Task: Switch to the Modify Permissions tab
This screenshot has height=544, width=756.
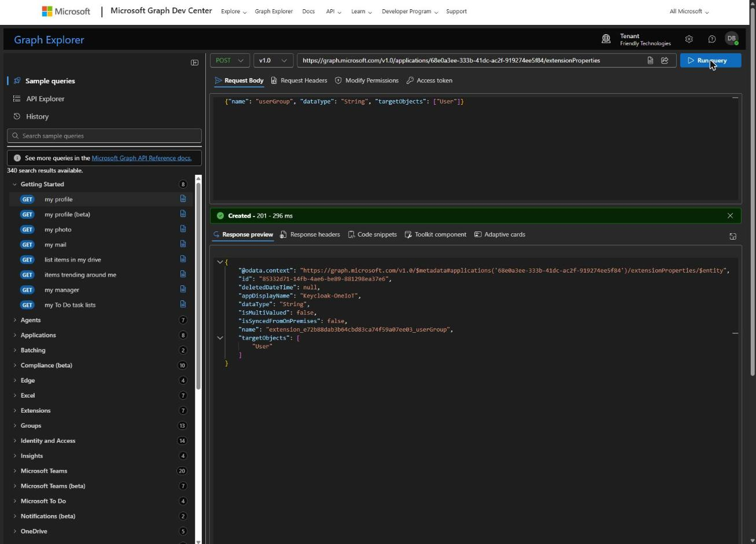Action: [366, 80]
